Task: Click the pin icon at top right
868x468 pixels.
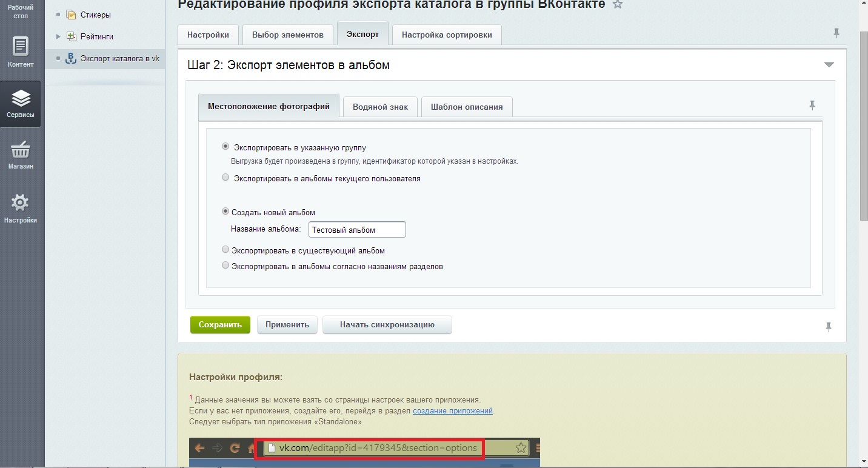Action: click(x=837, y=33)
